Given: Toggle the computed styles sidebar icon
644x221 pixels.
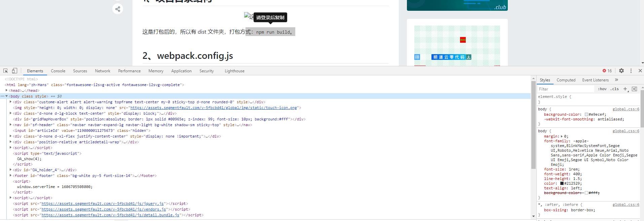Looking at the screenshot, I should [634, 89].
